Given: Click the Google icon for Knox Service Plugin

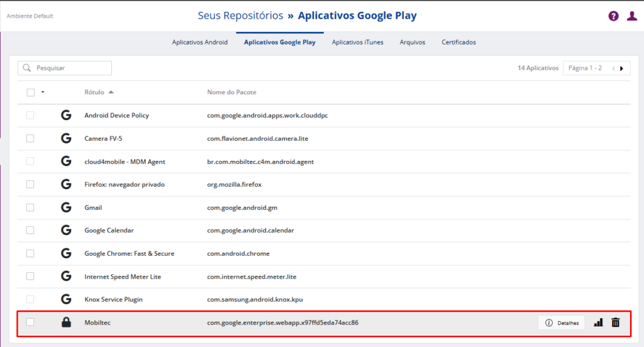Looking at the screenshot, I should pyautogui.click(x=66, y=299).
